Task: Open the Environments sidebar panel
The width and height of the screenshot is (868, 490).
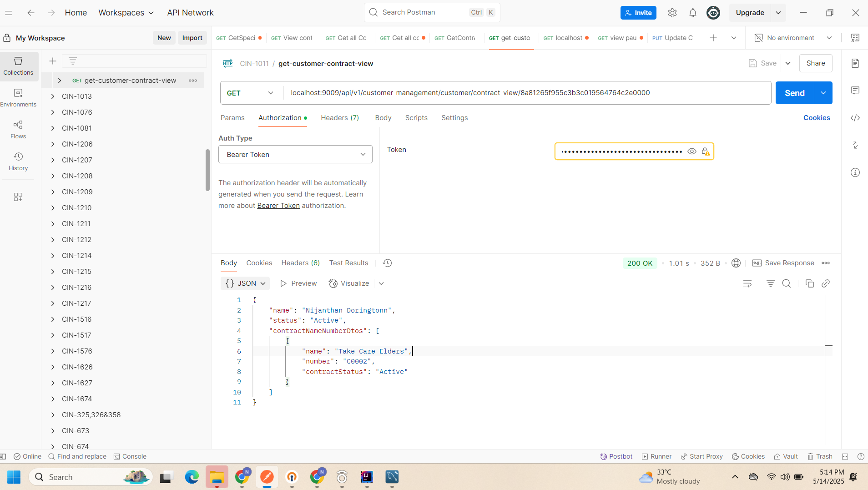Action: click(x=18, y=98)
